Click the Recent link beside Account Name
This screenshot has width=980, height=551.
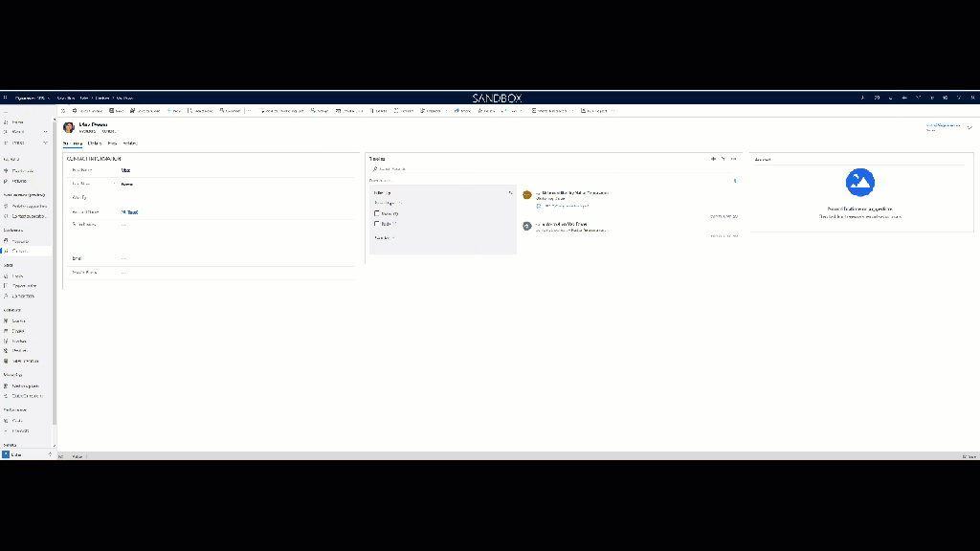click(131, 212)
